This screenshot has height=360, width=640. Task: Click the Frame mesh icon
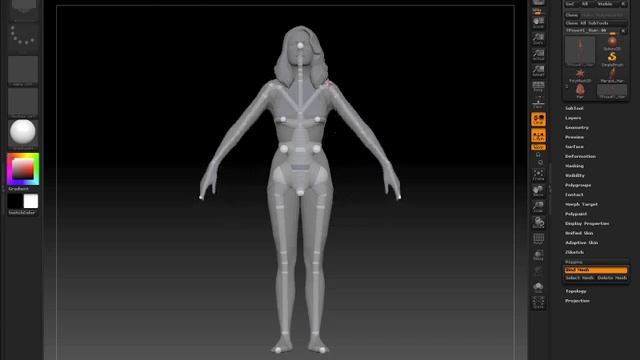538,175
